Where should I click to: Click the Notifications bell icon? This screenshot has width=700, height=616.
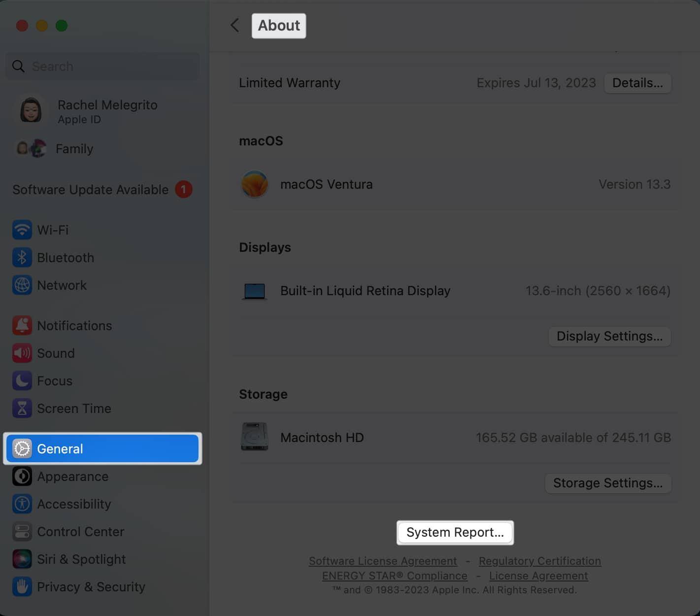[x=22, y=325]
